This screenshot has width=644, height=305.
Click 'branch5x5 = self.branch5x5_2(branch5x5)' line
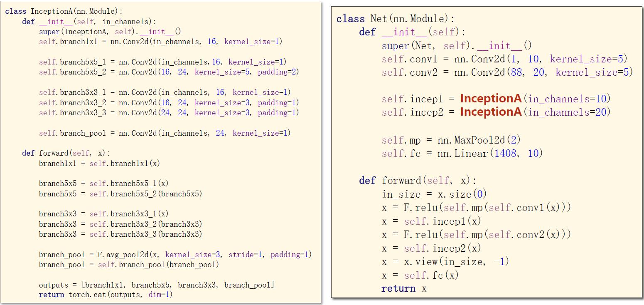tap(120, 194)
